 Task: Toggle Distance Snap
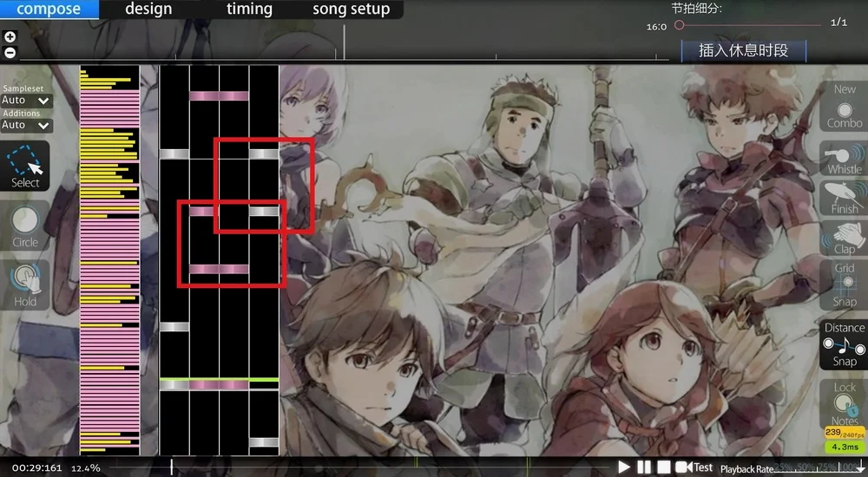pos(845,344)
